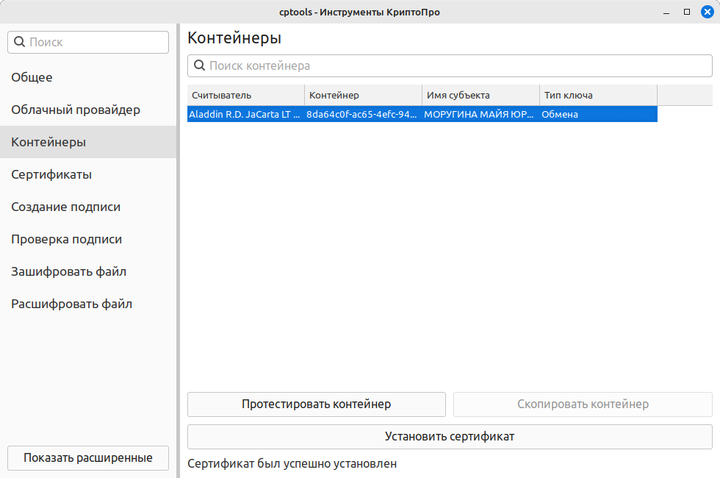Image resolution: width=720 pixels, height=478 pixels.
Task: Minimize the cptools window
Action: coord(666,12)
